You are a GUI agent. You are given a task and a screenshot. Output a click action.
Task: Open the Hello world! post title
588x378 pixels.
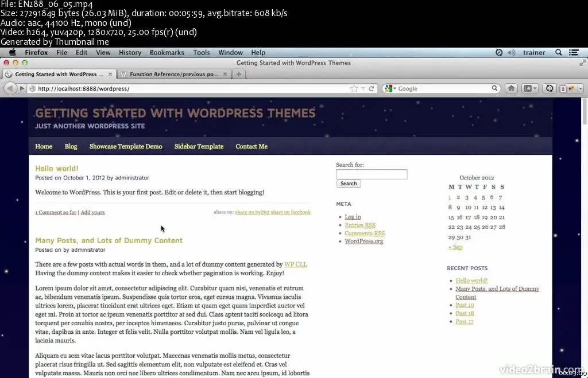coord(57,169)
